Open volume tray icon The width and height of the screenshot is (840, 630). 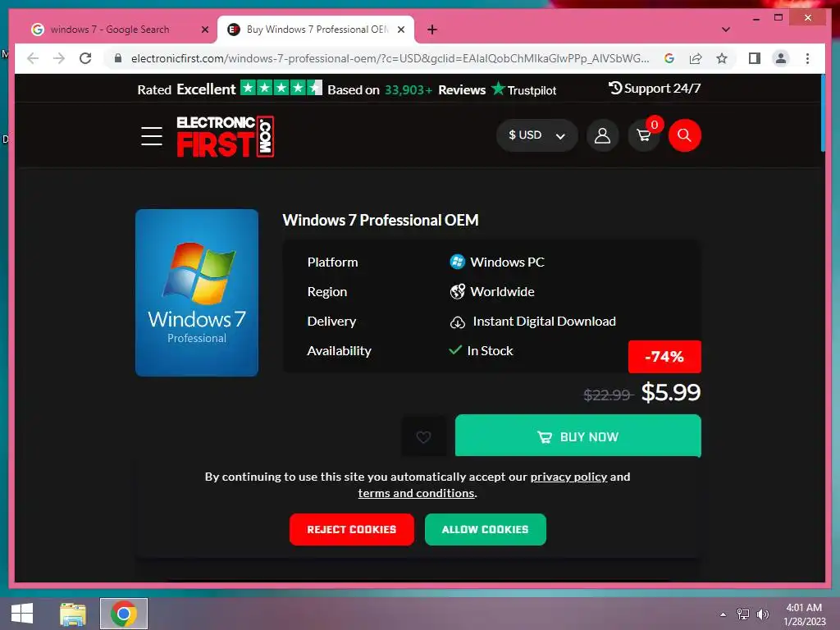coord(763,614)
